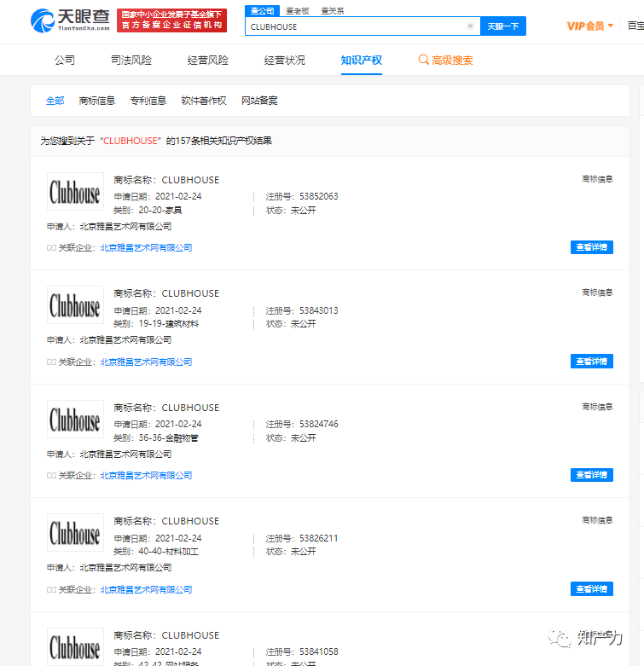
Task: Open Clubhouse trademark image for 53826211
Action: point(75,533)
